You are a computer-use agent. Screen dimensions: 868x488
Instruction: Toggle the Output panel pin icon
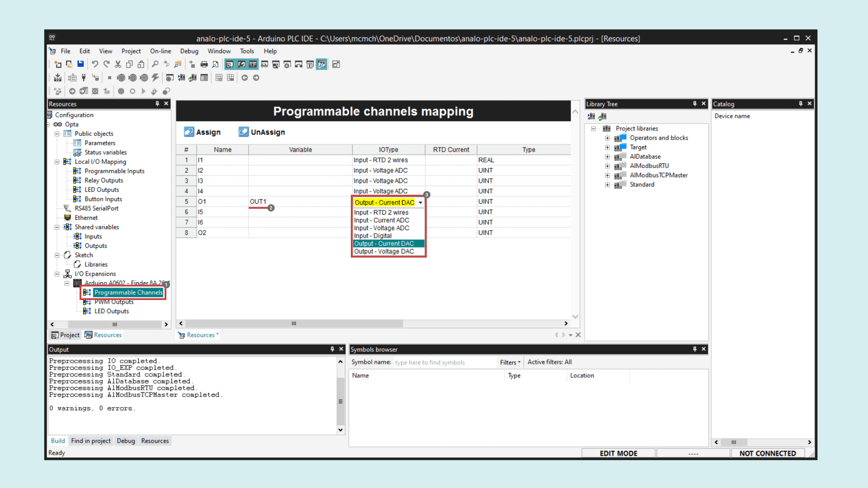(x=332, y=349)
